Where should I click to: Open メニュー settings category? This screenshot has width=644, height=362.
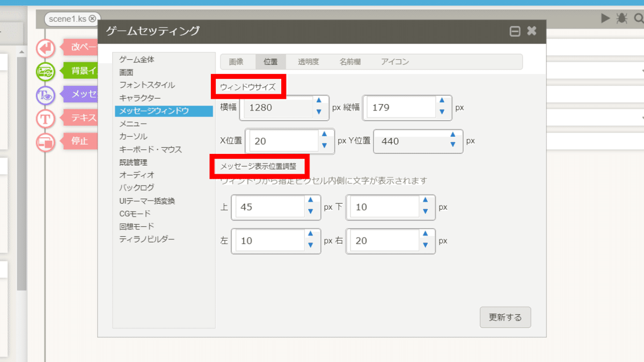pyautogui.click(x=133, y=124)
